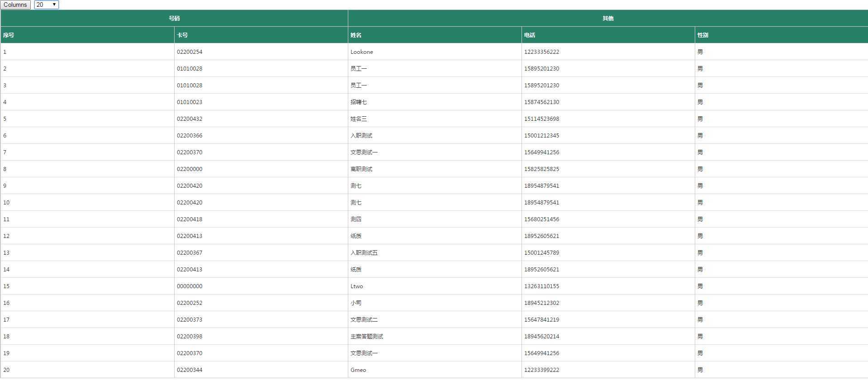Select phone number 18954879541 in row 10
The height and width of the screenshot is (380, 868).
[x=541, y=203]
